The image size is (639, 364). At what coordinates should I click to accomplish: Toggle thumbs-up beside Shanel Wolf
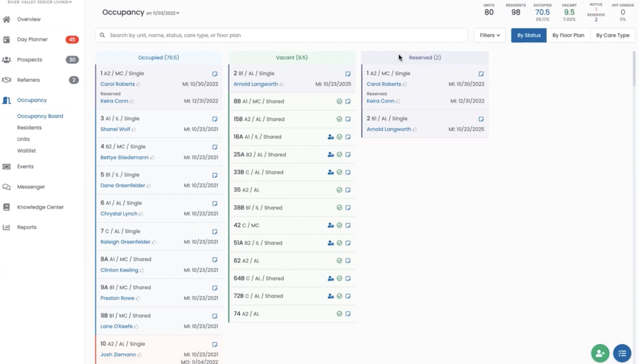point(134,130)
